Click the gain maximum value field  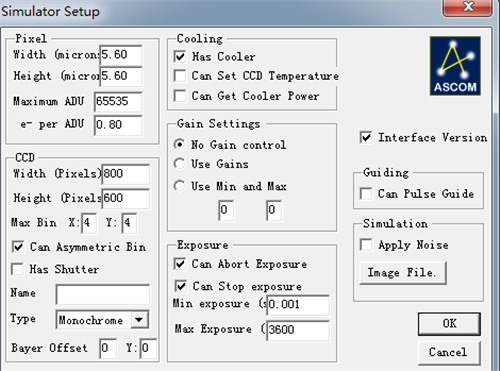pyautogui.click(x=274, y=210)
